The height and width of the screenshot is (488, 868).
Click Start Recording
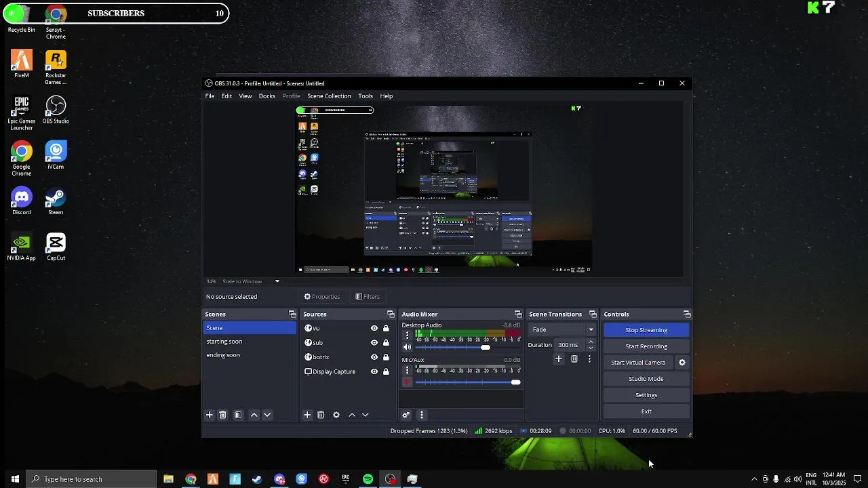pyautogui.click(x=646, y=346)
